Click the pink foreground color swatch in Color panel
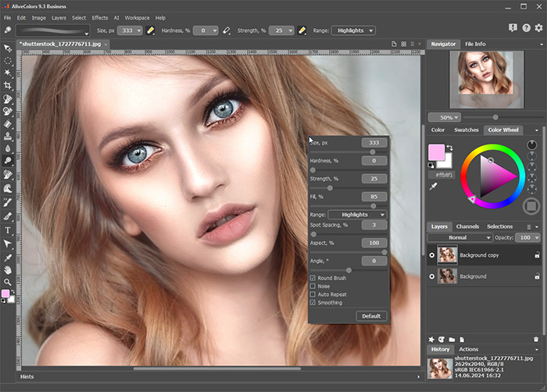547x392 pixels. [x=436, y=152]
